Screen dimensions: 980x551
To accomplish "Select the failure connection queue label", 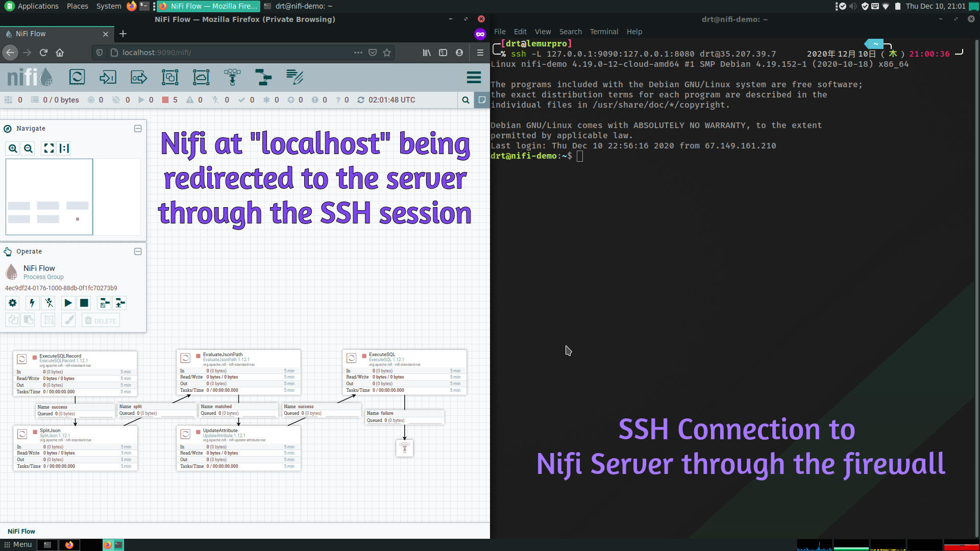I will 404,417.
